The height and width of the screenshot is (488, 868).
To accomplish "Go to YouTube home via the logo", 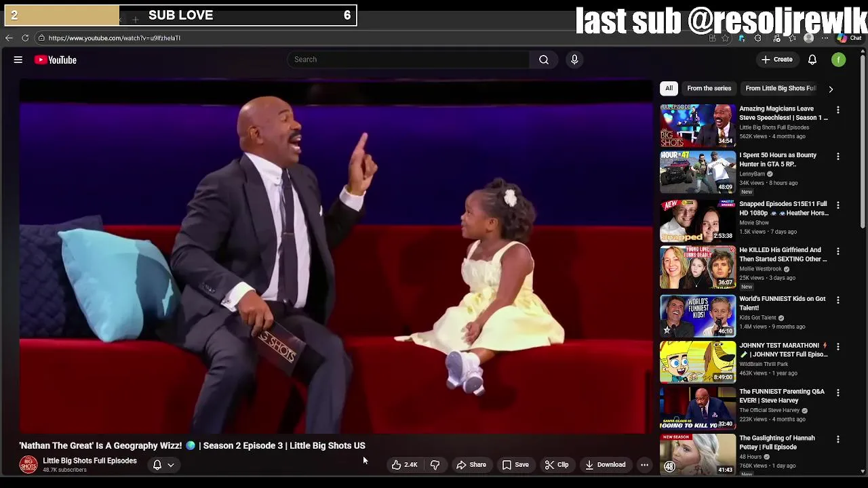I will point(56,60).
